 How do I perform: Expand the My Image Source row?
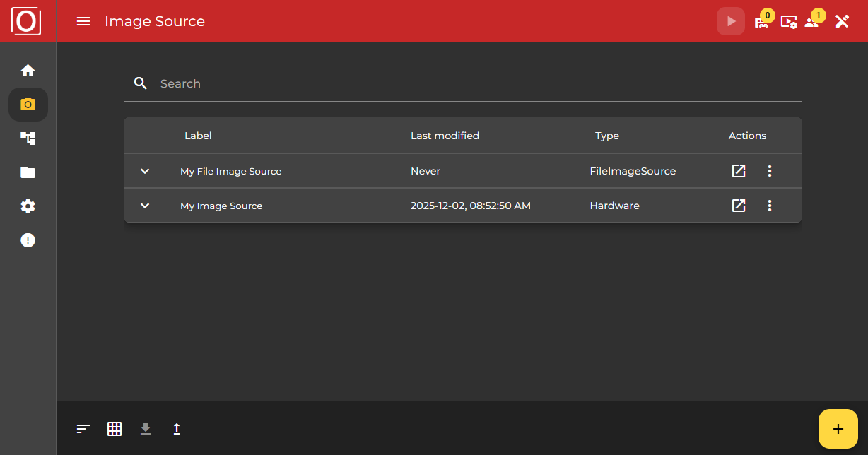coord(144,206)
